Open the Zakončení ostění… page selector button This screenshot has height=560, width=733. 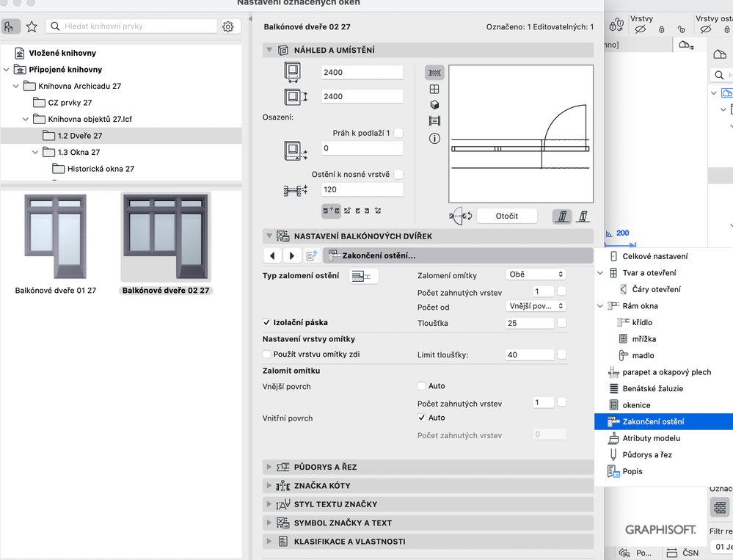click(x=458, y=255)
